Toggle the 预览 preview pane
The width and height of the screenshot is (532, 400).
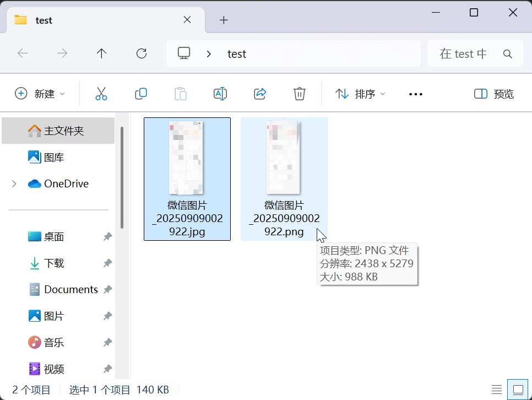[x=493, y=94]
